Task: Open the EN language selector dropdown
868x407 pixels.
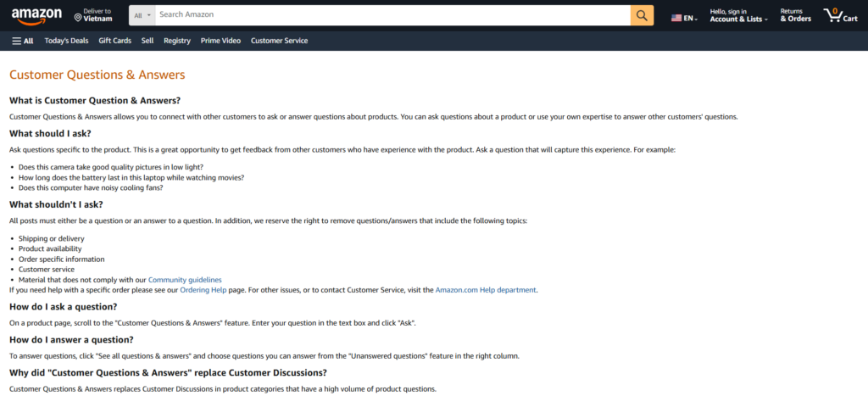Action: pos(691,18)
